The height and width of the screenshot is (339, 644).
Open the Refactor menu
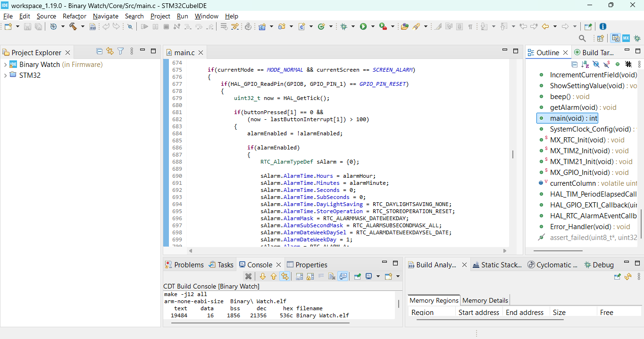pyautogui.click(x=75, y=16)
